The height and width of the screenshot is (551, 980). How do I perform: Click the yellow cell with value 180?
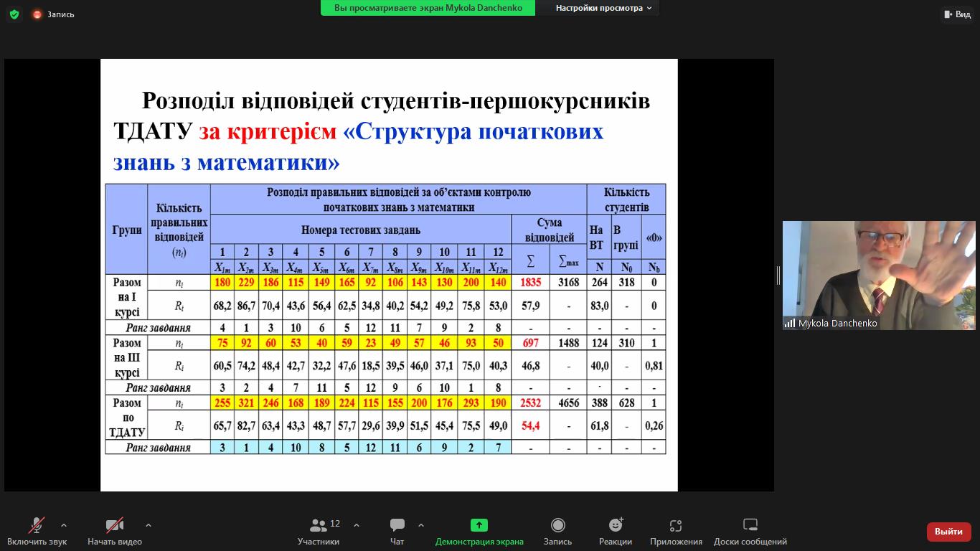(222, 282)
